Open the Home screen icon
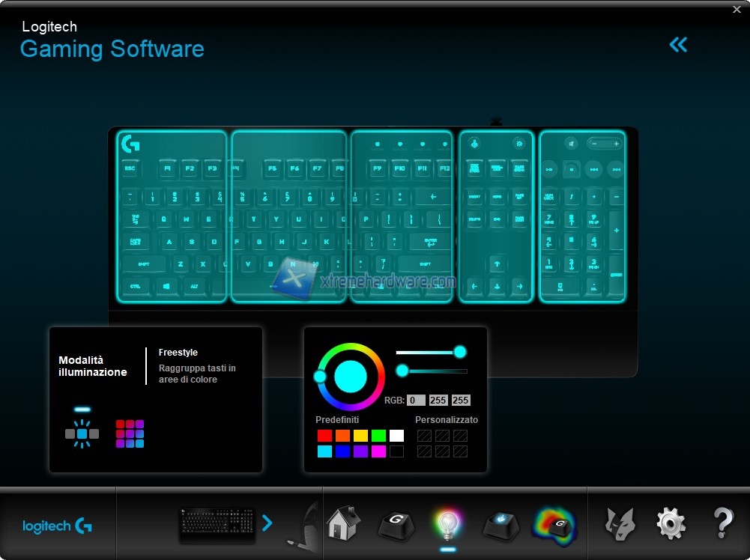The width and height of the screenshot is (750, 560). 344,523
